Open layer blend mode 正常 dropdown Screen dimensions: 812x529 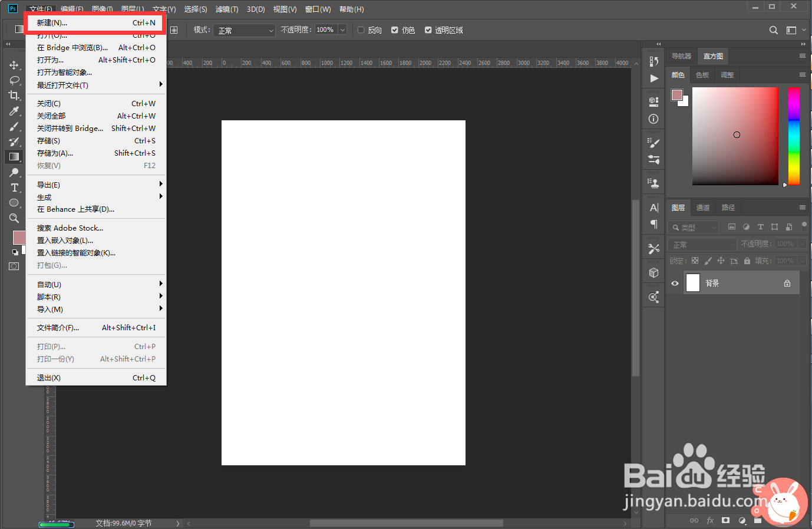click(x=702, y=244)
